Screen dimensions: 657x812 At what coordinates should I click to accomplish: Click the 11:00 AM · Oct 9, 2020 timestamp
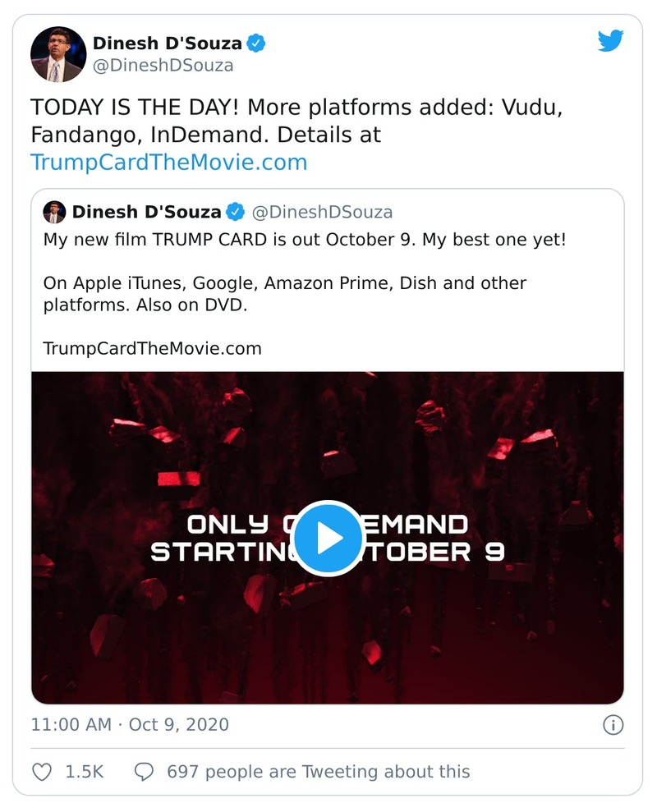pyautogui.click(x=130, y=725)
